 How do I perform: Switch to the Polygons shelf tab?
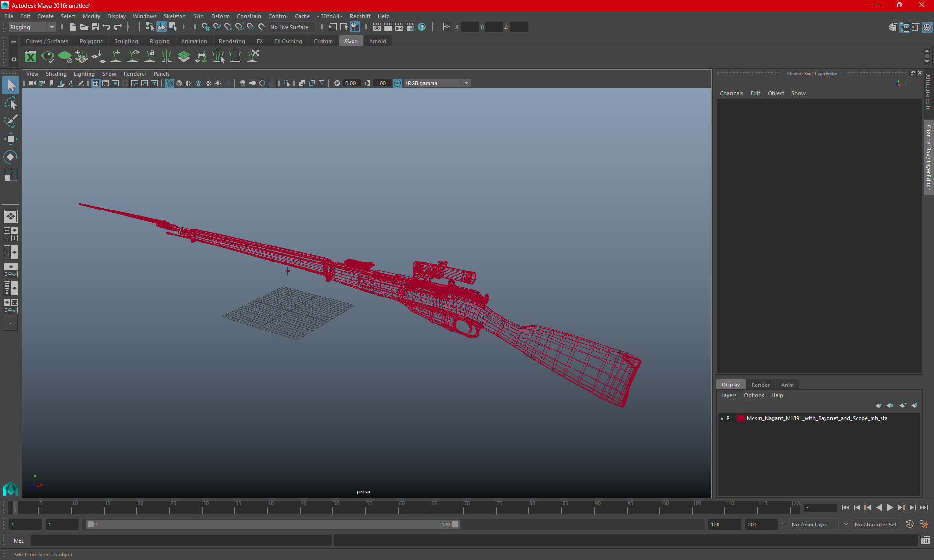91,41
